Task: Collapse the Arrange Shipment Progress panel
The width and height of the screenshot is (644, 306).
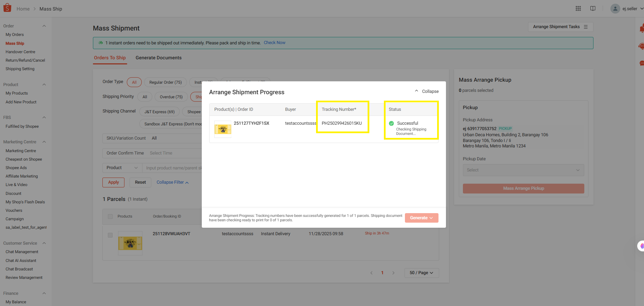Action: click(427, 91)
